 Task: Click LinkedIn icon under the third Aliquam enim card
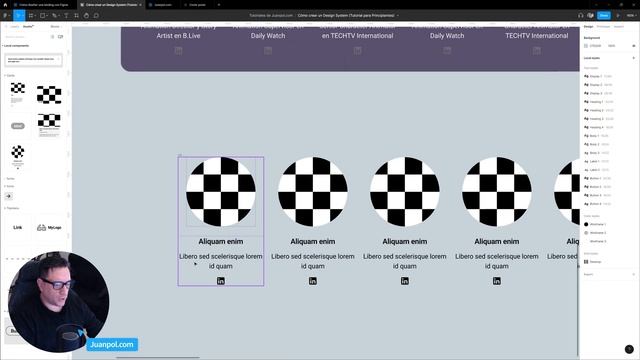click(x=404, y=281)
